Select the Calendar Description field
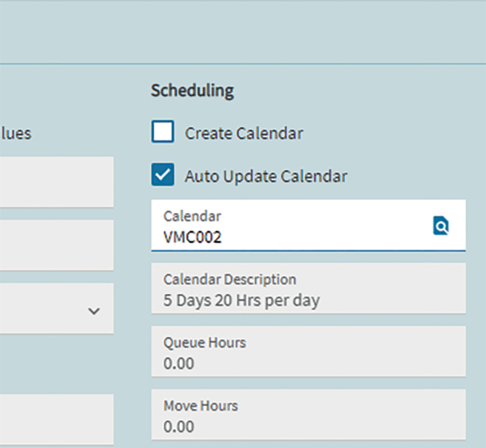Screen dimensions: 486x448 [308, 290]
